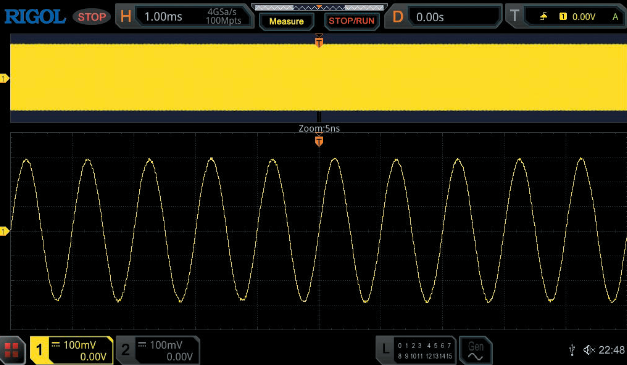The image size is (627, 365).
Task: Toggle channel 1 with 100mV scale
Action: pyautogui.click(x=72, y=350)
